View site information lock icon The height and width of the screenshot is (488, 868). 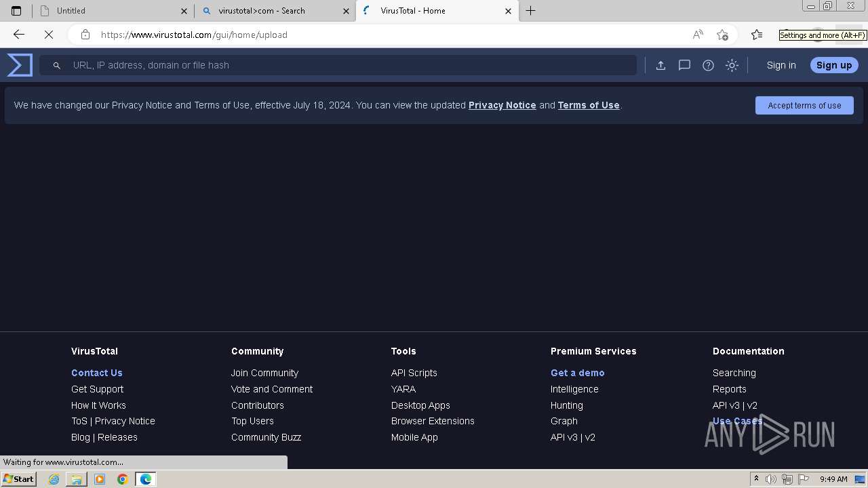[x=85, y=35]
